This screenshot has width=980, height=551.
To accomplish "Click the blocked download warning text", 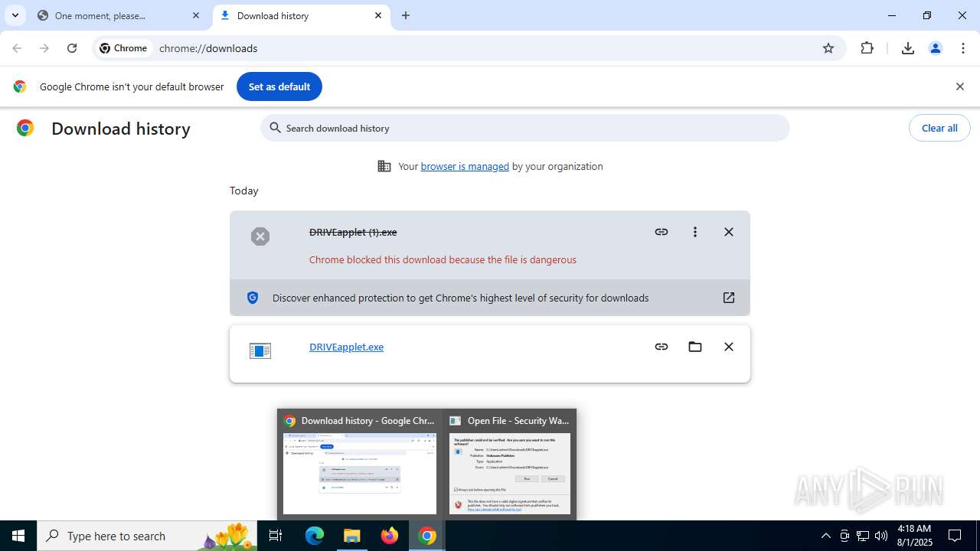I will click(x=443, y=259).
